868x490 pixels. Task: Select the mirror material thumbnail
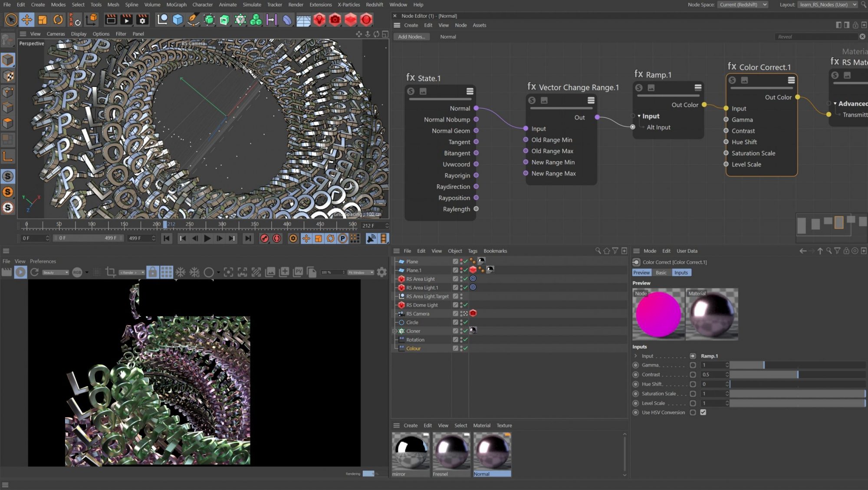tap(410, 452)
